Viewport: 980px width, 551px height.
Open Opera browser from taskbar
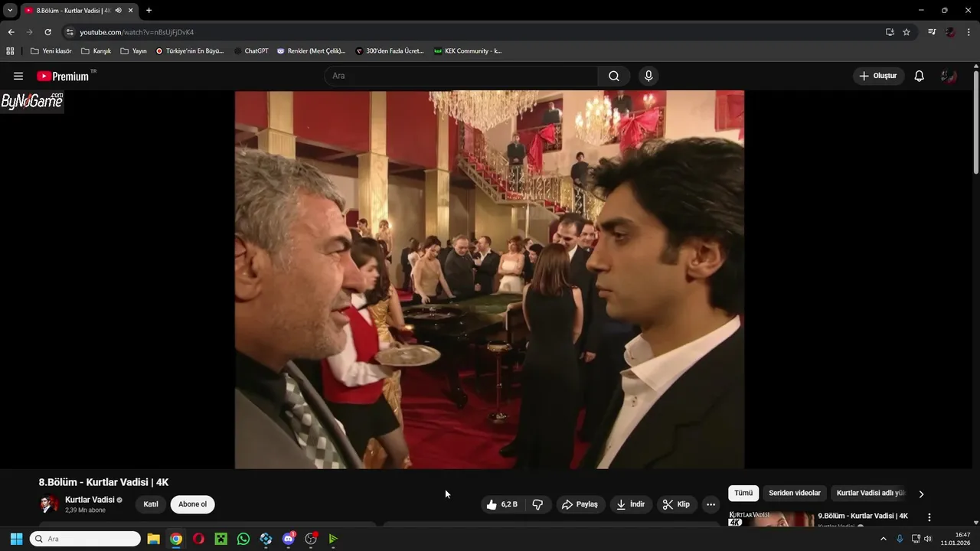pyautogui.click(x=198, y=539)
